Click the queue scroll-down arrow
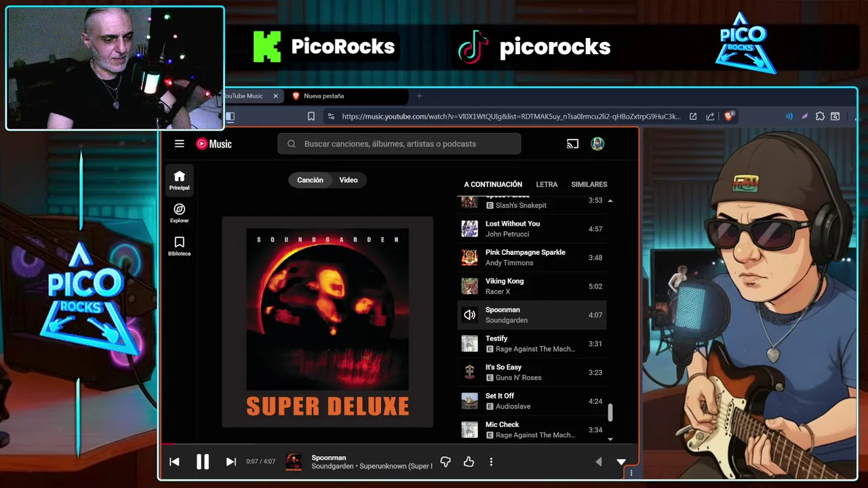Screen dimensions: 868x488 pyautogui.click(x=610, y=439)
